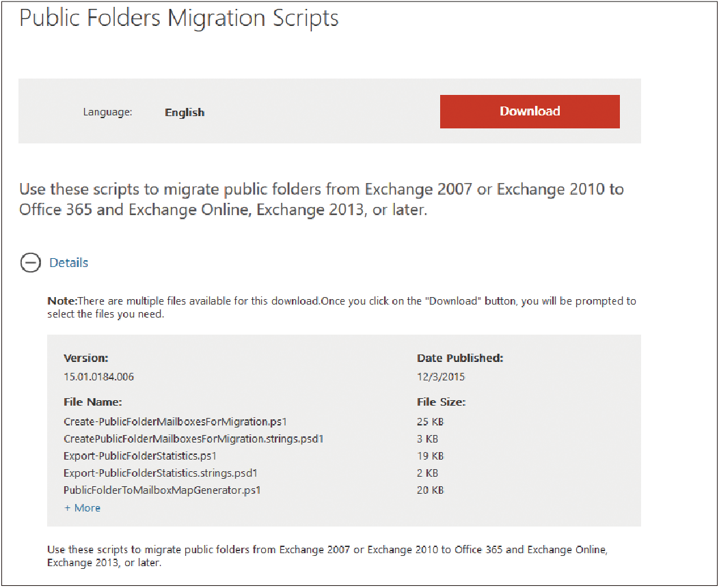Click the Note text about multiple files
This screenshot has width=719, height=588.
tap(342, 307)
